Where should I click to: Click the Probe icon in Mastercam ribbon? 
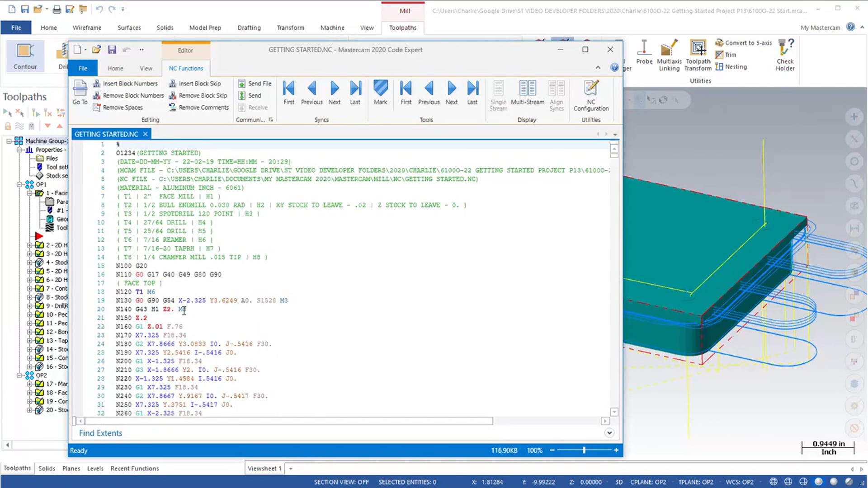point(644,52)
